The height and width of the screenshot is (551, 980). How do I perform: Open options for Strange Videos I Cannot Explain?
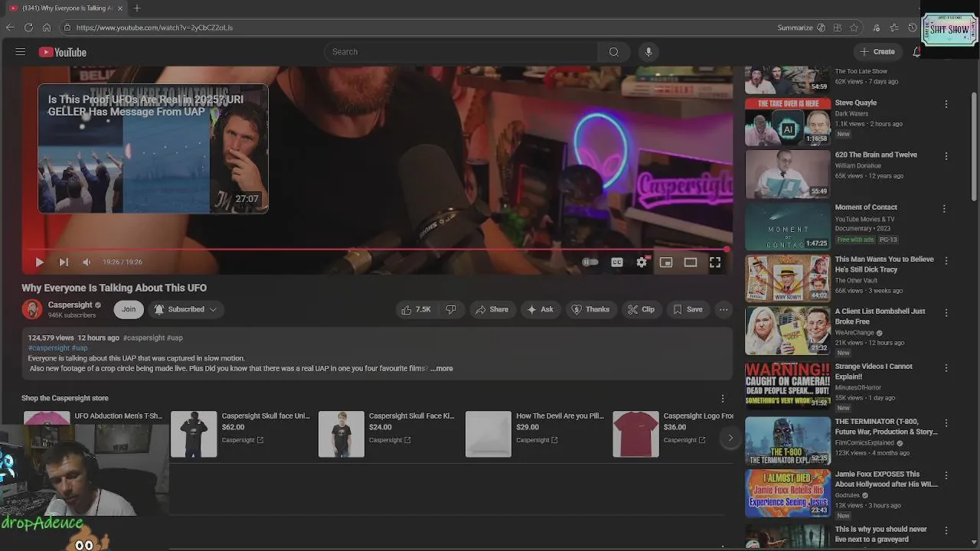coord(946,368)
